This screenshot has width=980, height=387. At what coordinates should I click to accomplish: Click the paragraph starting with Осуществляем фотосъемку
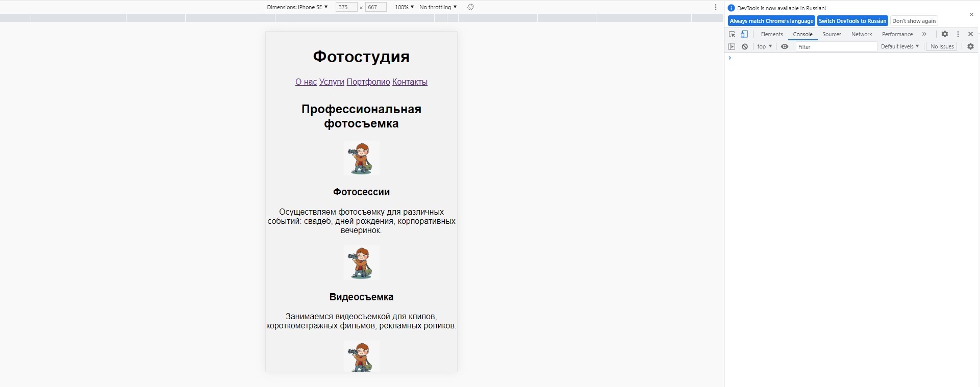[361, 221]
